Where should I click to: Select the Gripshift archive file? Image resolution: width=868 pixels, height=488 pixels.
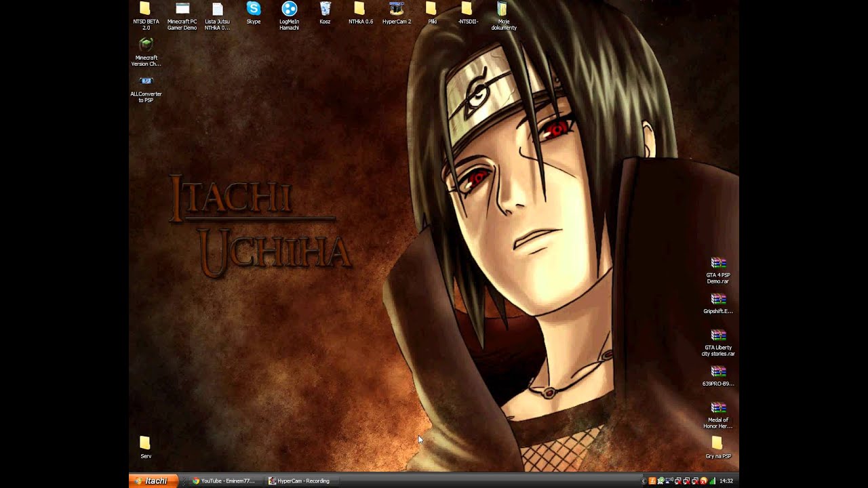718,304
